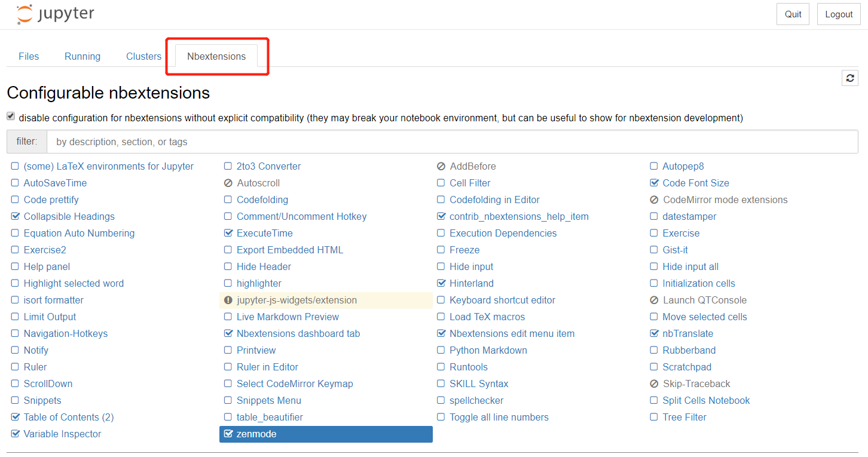Disable the Hinterland extension checkbox
The image size is (868, 457).
(441, 283)
